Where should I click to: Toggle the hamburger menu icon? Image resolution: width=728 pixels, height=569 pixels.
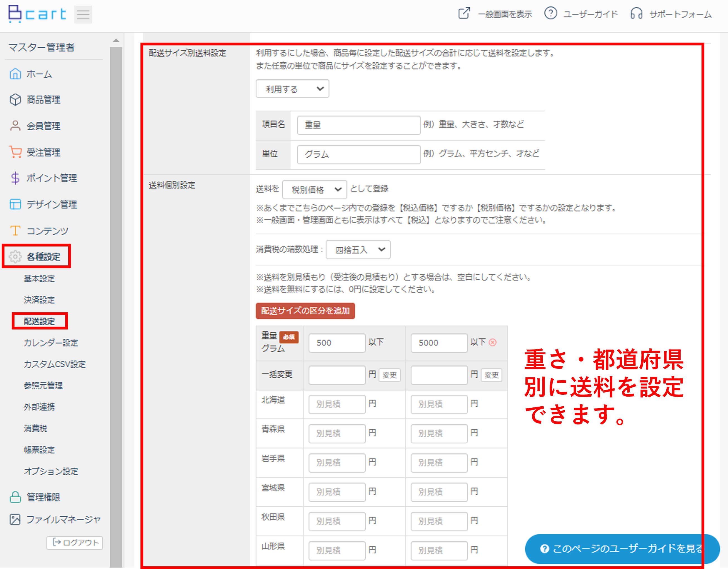(x=83, y=14)
